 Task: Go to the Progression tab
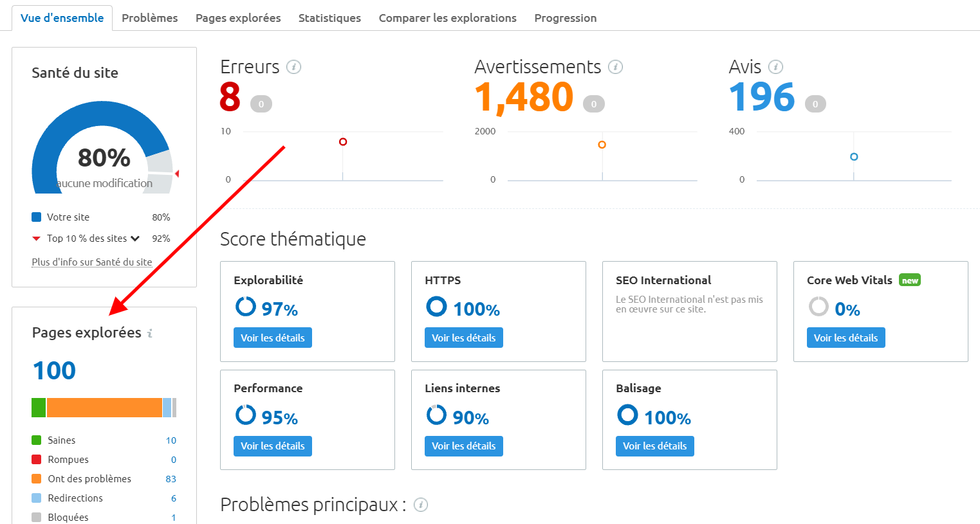pyautogui.click(x=566, y=18)
